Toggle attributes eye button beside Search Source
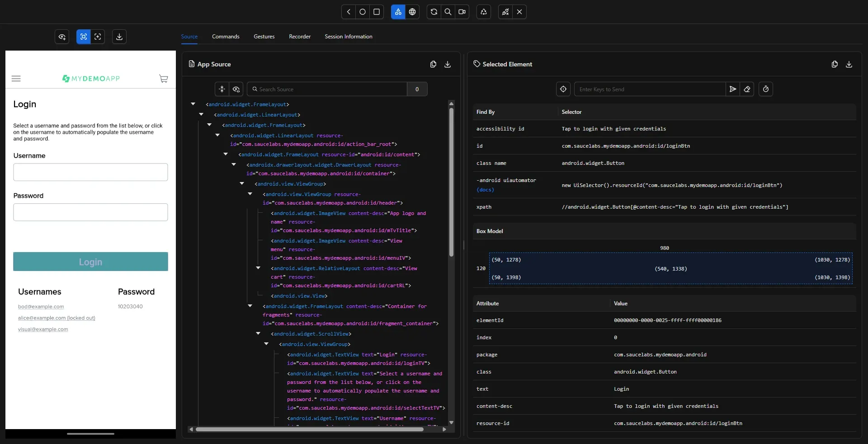 tap(236, 89)
